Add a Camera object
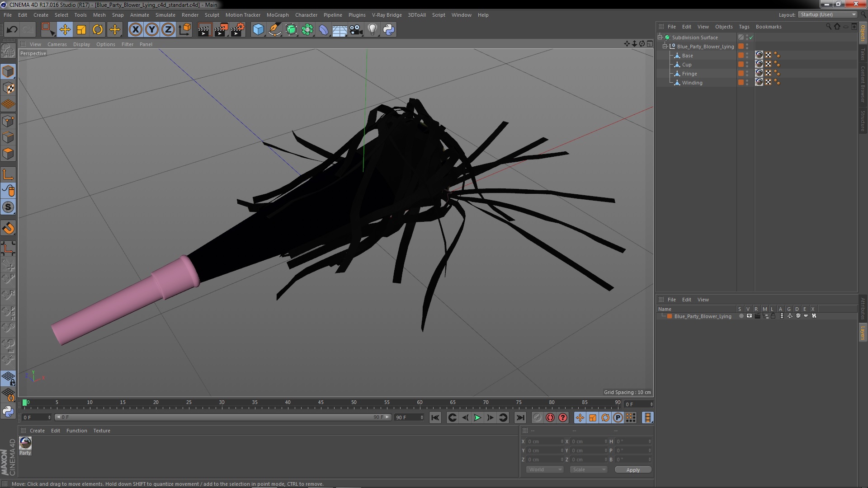Image resolution: width=868 pixels, height=488 pixels. 356,30
